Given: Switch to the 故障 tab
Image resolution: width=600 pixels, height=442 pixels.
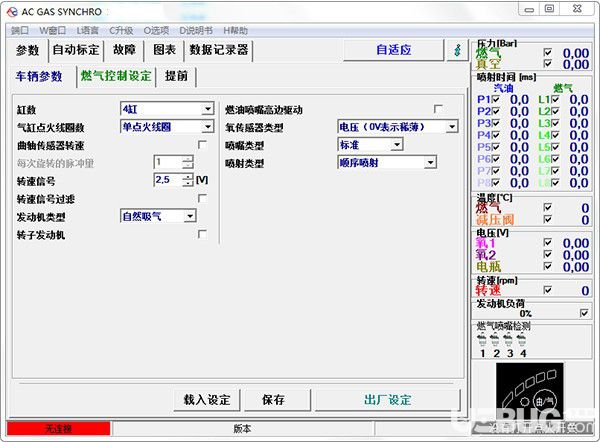Looking at the screenshot, I should (124, 50).
